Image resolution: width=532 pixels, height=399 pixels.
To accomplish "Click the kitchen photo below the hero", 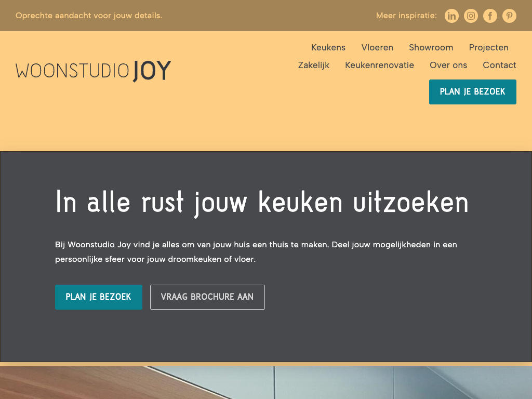I will coord(266,383).
